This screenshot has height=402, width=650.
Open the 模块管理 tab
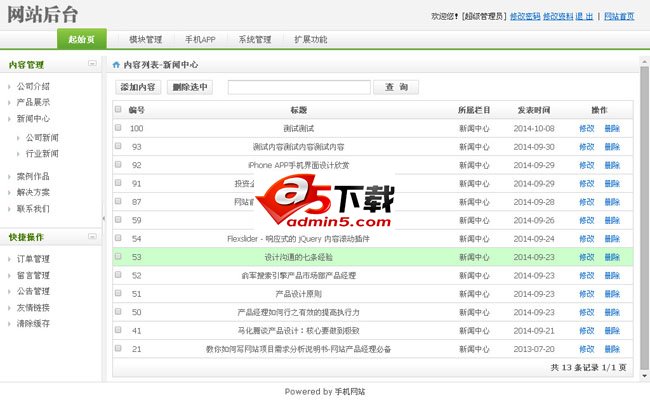tap(146, 39)
